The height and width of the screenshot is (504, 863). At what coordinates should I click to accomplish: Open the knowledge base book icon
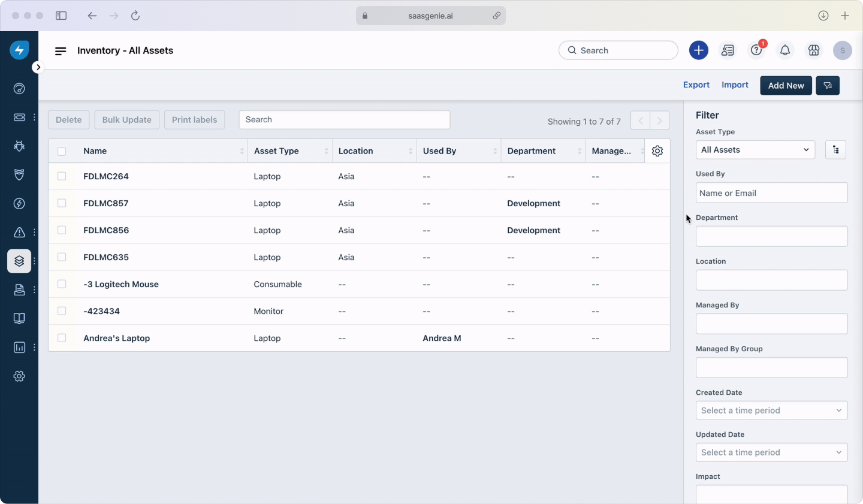19,318
